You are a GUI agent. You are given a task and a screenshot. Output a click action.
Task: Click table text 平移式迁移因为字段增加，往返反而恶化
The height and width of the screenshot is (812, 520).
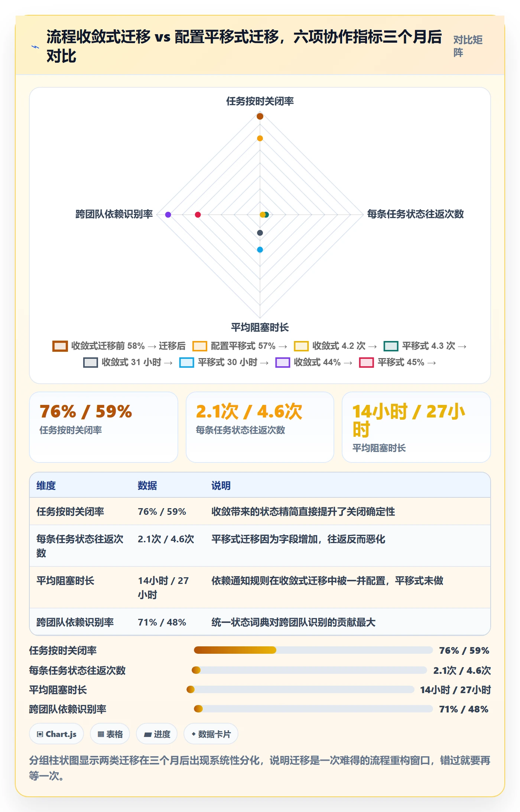(298, 539)
